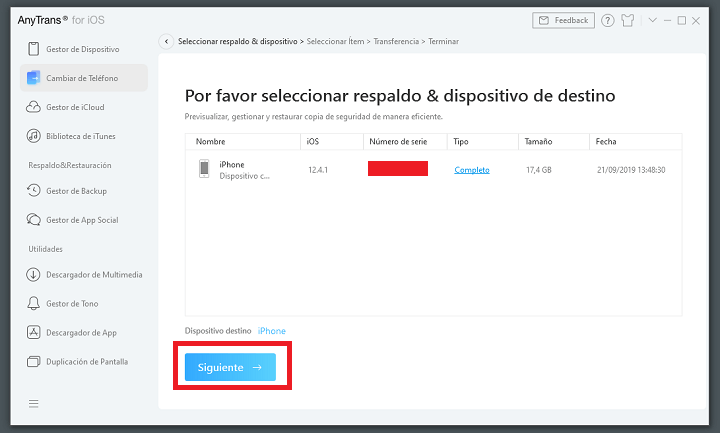Image resolution: width=720 pixels, height=433 pixels.
Task: Open Biblioteca de iTunes section
Action: coord(84,136)
